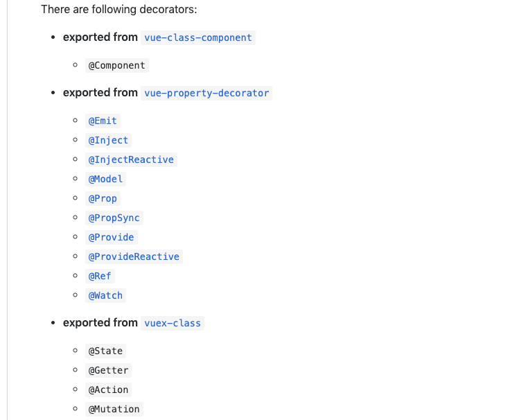The image size is (519, 420).
Task: Follow the @Provide decorator link
Action: coord(111,237)
